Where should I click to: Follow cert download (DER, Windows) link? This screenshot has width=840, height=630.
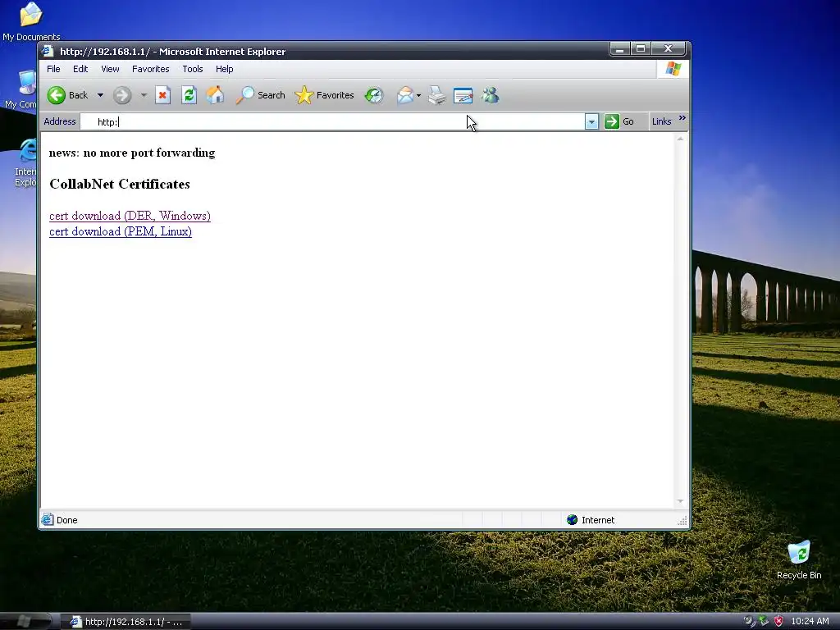(130, 216)
